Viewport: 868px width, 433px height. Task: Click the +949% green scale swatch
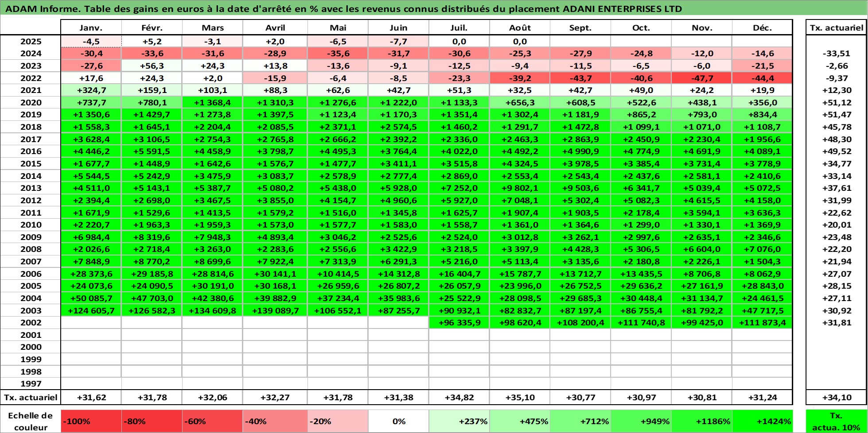tap(641, 421)
